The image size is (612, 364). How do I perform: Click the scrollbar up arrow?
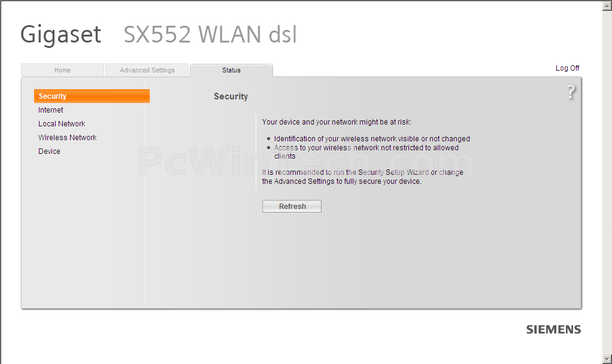pyautogui.click(x=607, y=5)
